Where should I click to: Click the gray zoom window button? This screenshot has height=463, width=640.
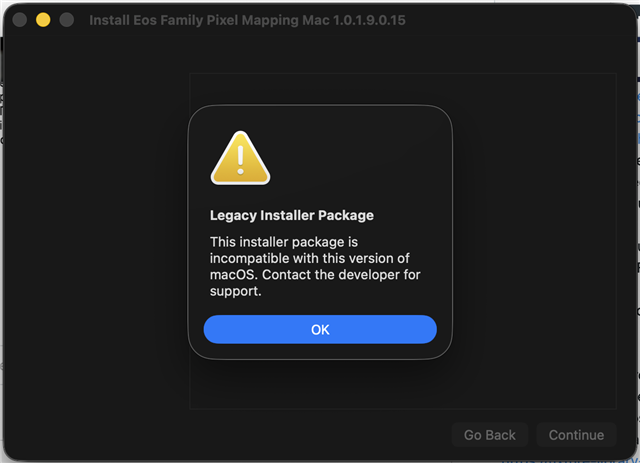coord(67,20)
